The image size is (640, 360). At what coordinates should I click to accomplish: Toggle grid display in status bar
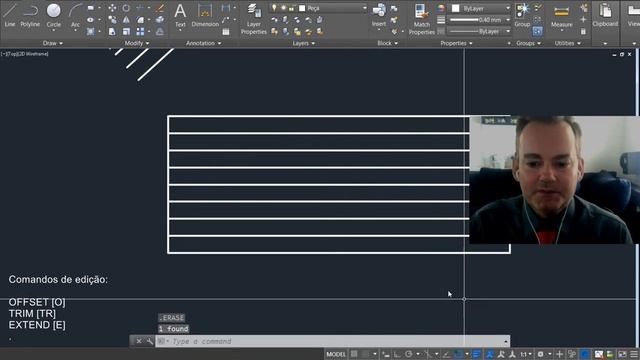click(x=354, y=354)
